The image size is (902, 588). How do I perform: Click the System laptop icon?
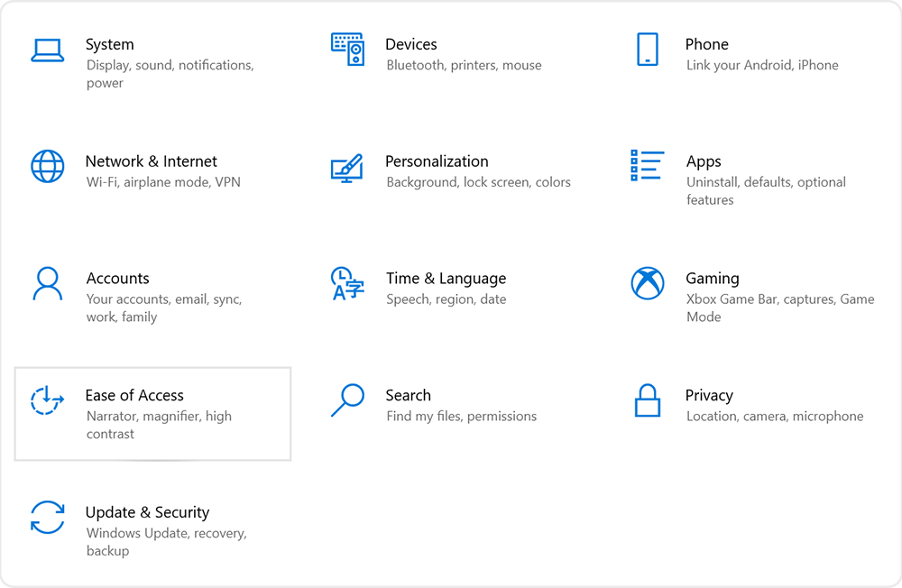(x=48, y=50)
